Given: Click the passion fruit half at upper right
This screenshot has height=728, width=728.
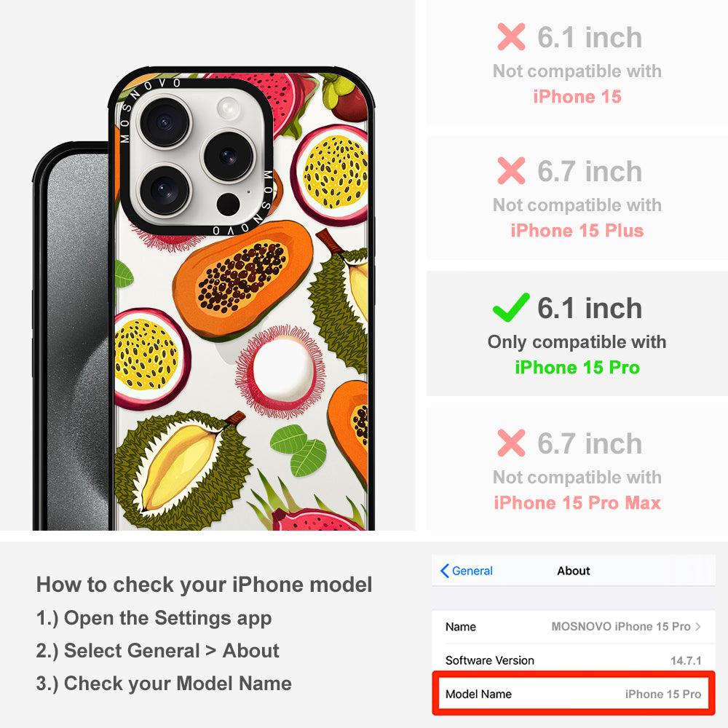Looking at the screenshot, I should pyautogui.click(x=330, y=175).
